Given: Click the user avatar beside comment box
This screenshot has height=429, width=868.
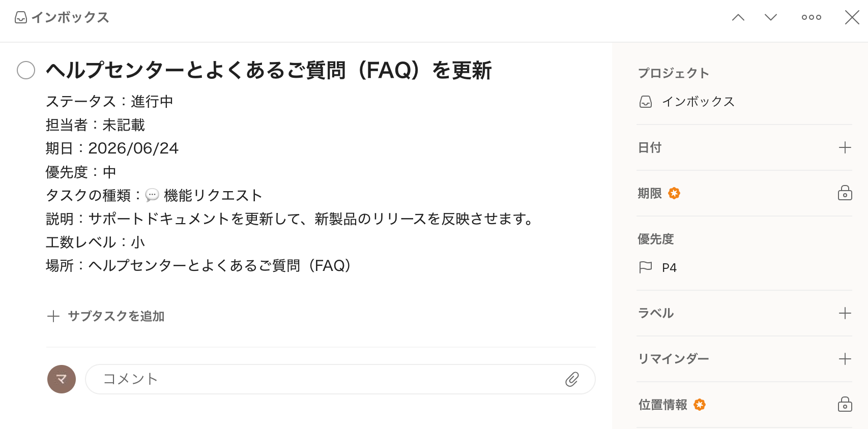Looking at the screenshot, I should coord(62,379).
